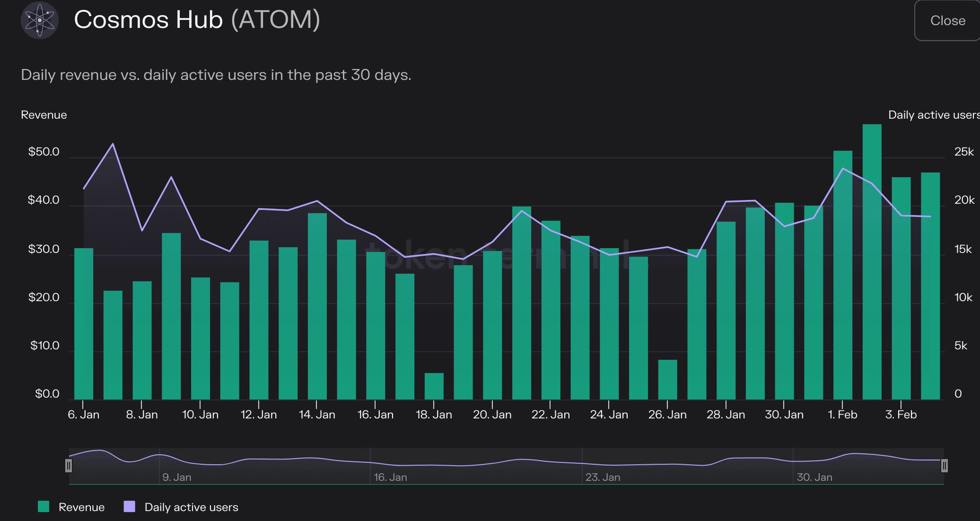Grab the left range navigator handle
The width and height of the screenshot is (980, 521).
[x=69, y=466]
